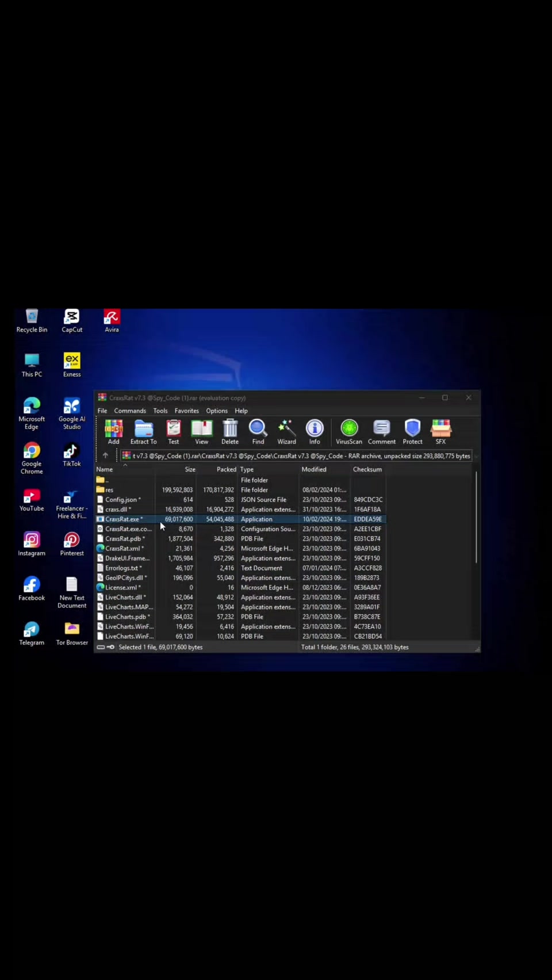Select the Microsoft Edge desktop icon
Viewport: 552px width, 980px height.
click(32, 414)
